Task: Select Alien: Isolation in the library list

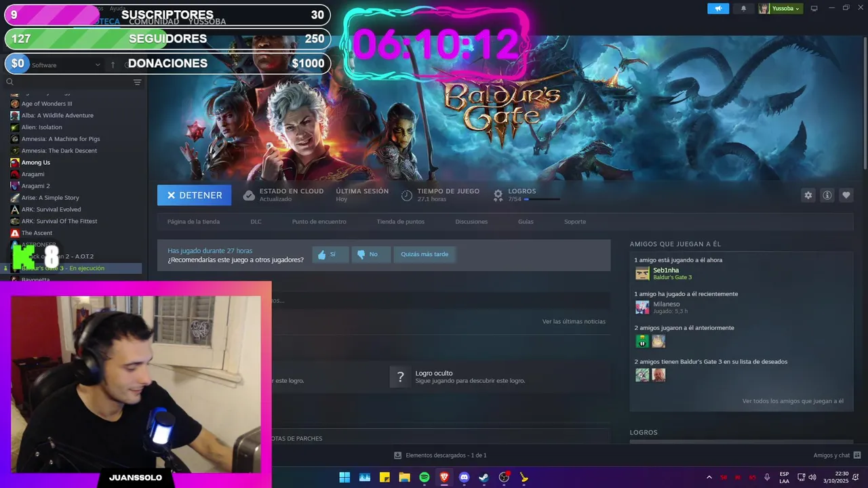Action: pos(41,127)
